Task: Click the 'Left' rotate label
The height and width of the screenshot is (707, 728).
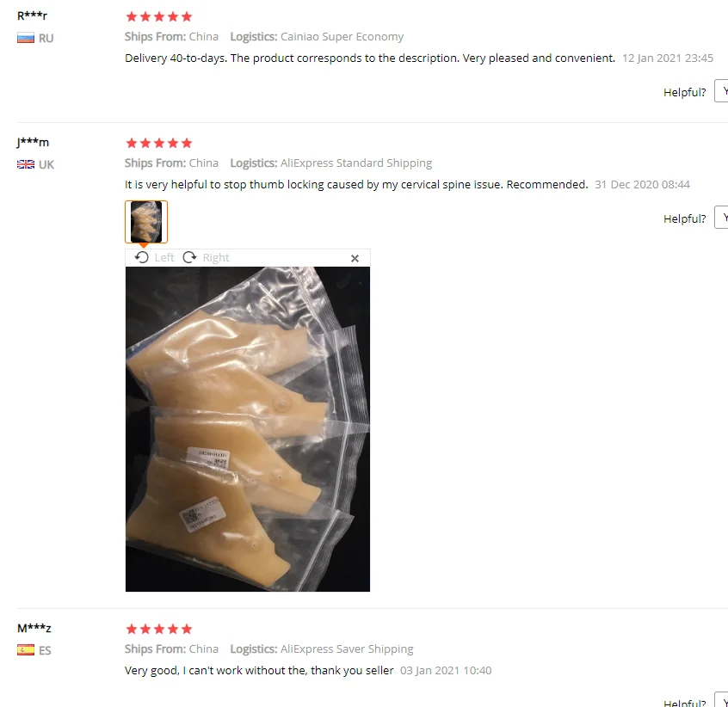Action: coord(164,257)
